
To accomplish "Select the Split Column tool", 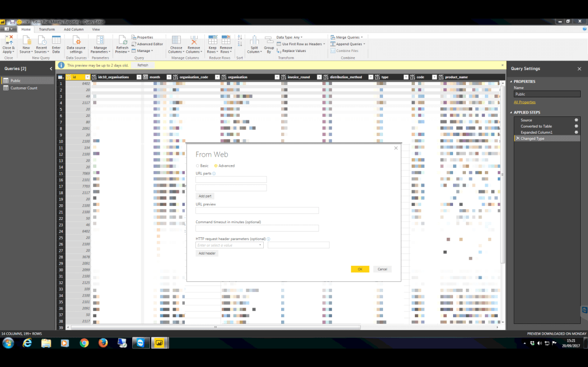I will tap(255, 44).
